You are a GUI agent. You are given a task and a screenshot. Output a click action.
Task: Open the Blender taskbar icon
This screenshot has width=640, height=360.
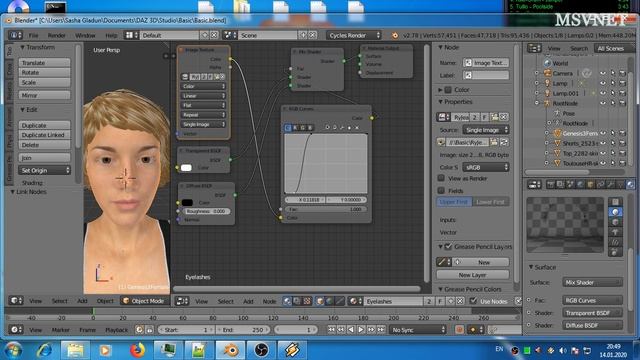[231, 350]
